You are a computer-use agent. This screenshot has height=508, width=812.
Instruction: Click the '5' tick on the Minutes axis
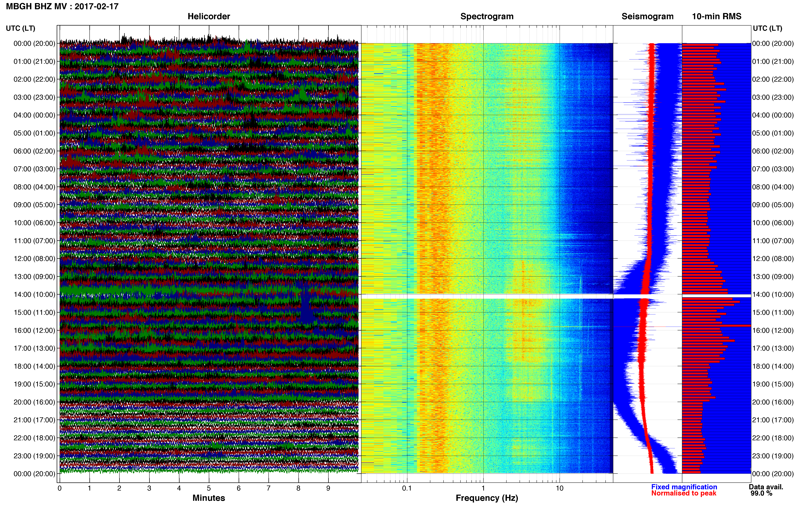click(x=209, y=488)
